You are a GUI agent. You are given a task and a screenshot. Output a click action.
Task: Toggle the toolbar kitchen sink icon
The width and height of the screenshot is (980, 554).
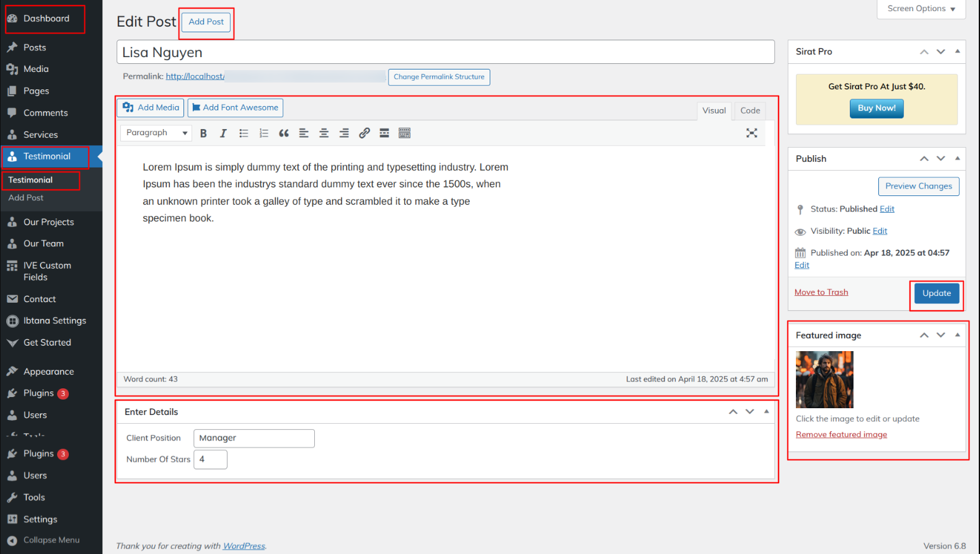(x=405, y=133)
